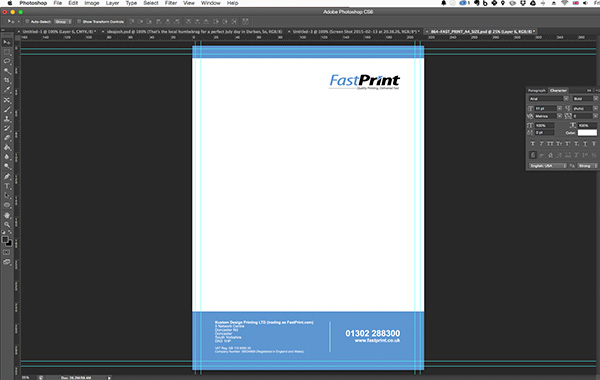Select the Eyedropper tool
The height and width of the screenshot is (380, 600).
tap(7, 90)
